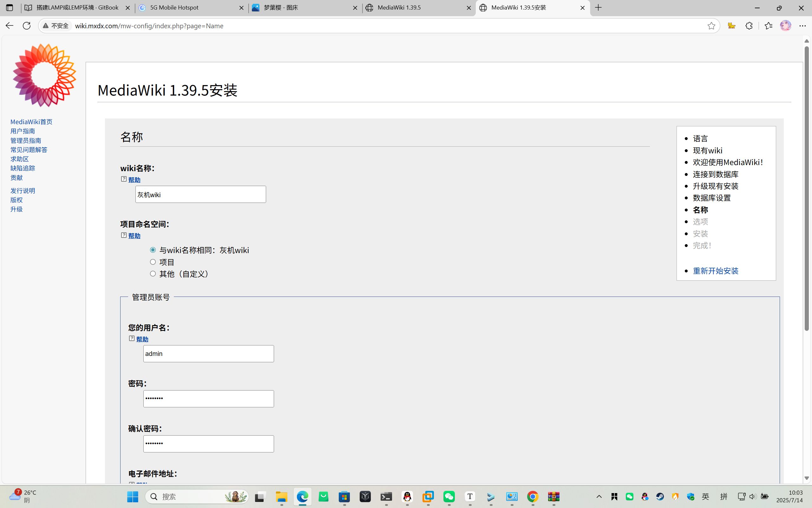This screenshot has width=812, height=508.
Task: Open 常见问题解答 sidebar link
Action: click(x=29, y=150)
